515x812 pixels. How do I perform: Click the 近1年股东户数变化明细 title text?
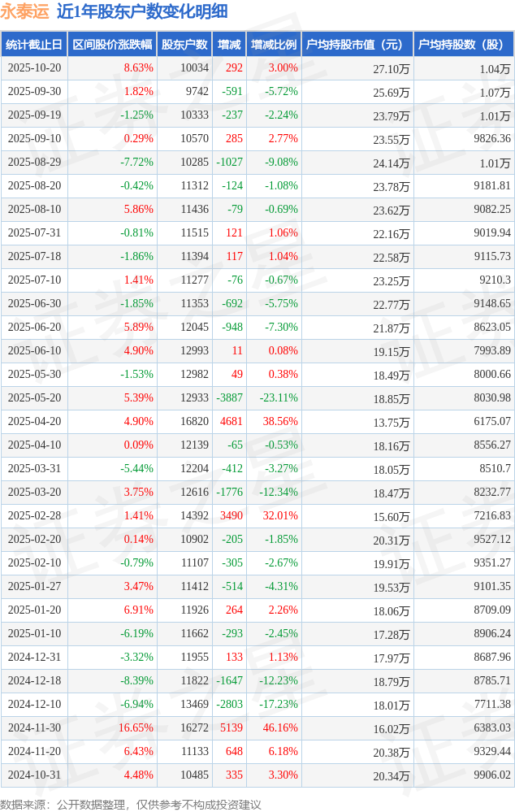click(x=142, y=11)
